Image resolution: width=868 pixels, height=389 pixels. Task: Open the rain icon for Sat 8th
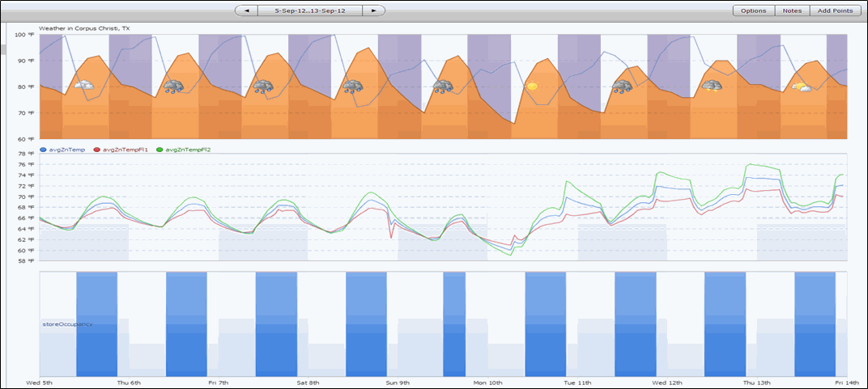[x=352, y=86]
